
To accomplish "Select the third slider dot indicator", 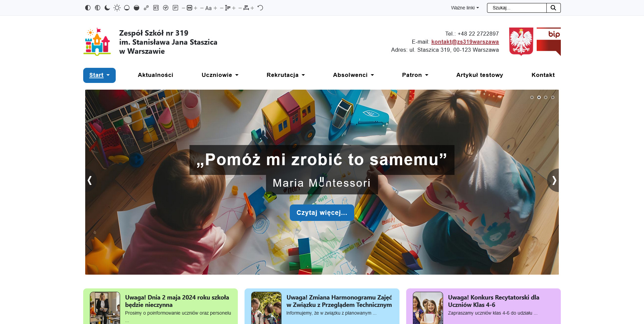I will tap(546, 97).
